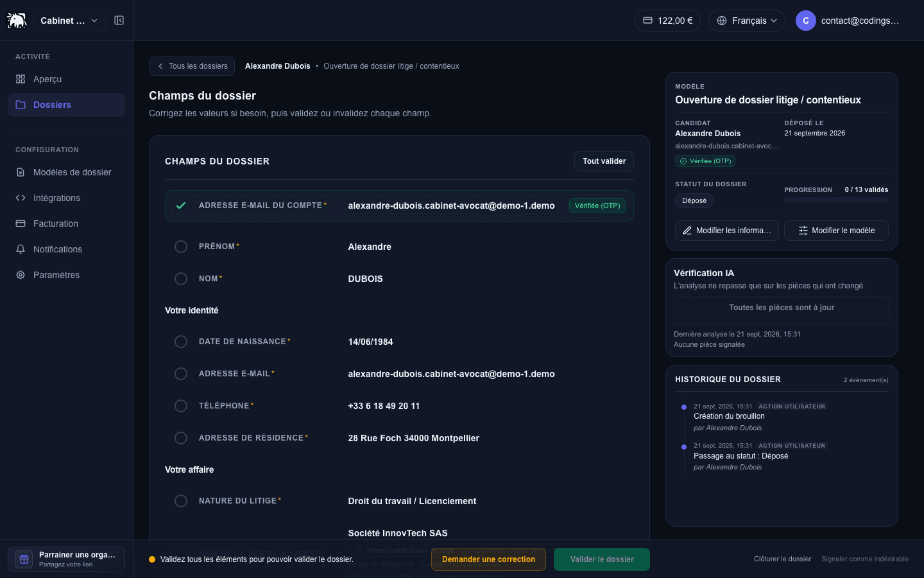
Task: Open the contact@codings account menu
Action: coord(847,21)
